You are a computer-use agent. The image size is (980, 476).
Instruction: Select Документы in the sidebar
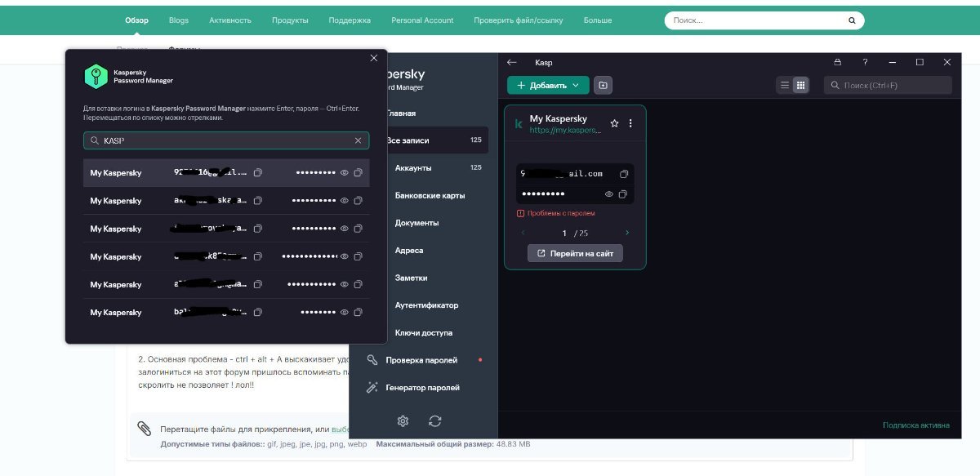[416, 223]
